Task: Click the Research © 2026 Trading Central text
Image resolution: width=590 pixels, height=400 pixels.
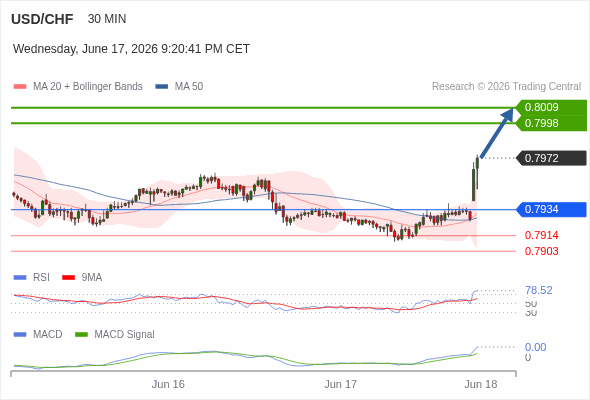Action: click(x=506, y=87)
